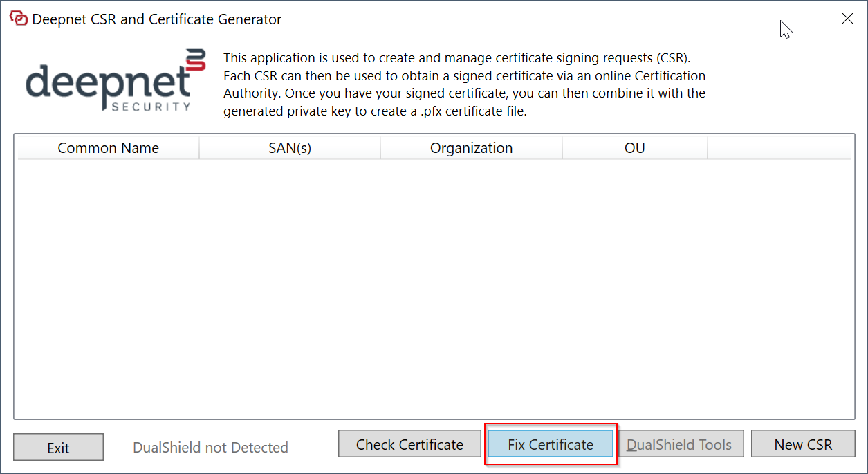Click the application description paragraph
This screenshot has height=474, width=868.
(x=464, y=84)
